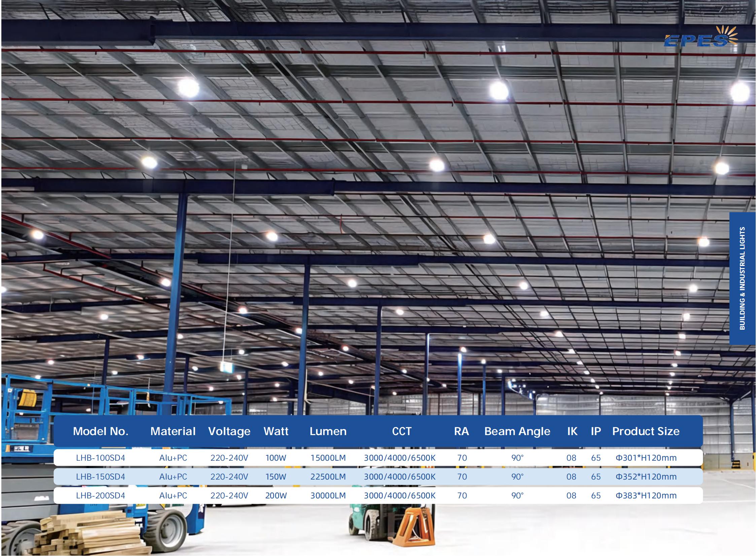Click the IP column header
The width and height of the screenshot is (756, 556).
click(596, 431)
